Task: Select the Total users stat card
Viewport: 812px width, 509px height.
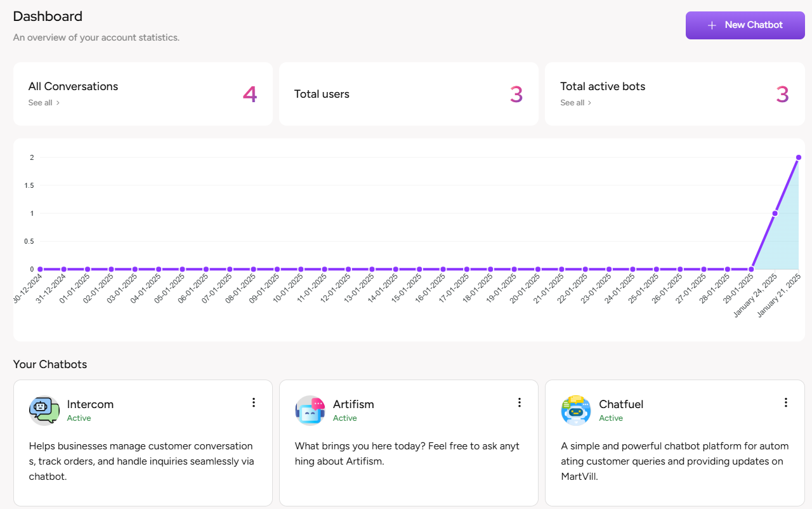Action: (x=409, y=94)
